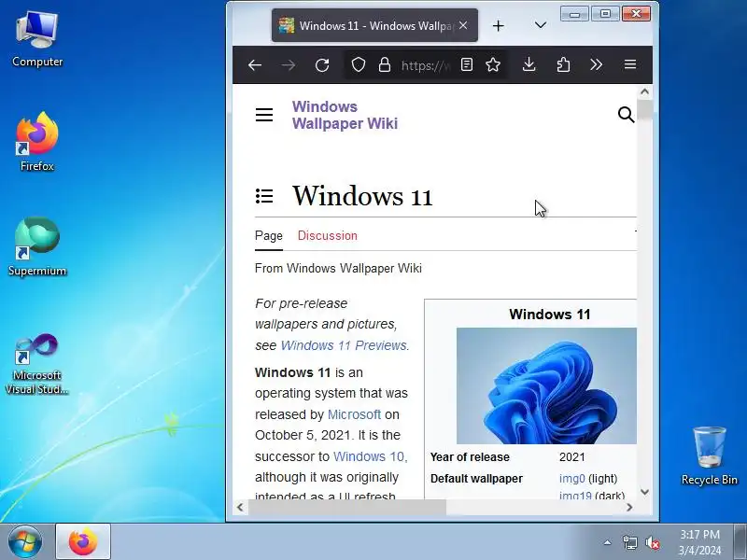
Task: Follow the Windows 11 Previews link
Action: tap(344, 345)
